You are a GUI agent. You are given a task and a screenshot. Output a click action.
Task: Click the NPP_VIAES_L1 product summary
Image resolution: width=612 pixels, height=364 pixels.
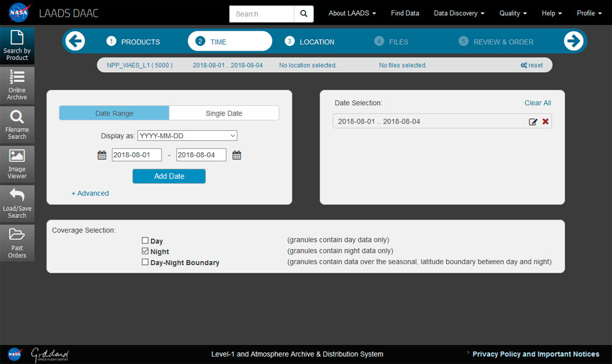[x=140, y=65]
